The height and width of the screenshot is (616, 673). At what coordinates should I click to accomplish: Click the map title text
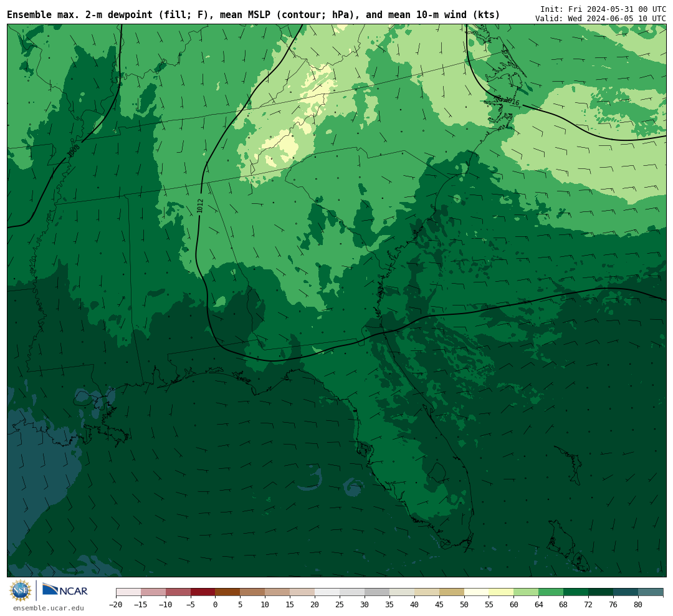(x=253, y=14)
